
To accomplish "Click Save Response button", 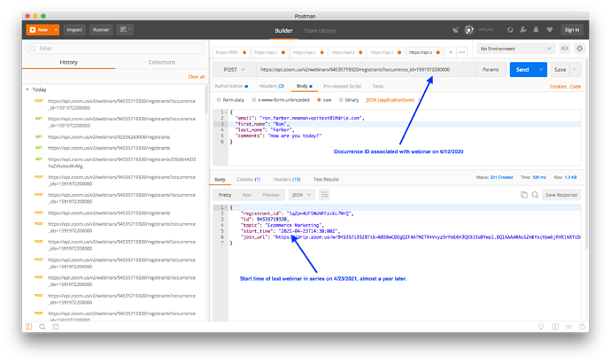I will pos(561,195).
